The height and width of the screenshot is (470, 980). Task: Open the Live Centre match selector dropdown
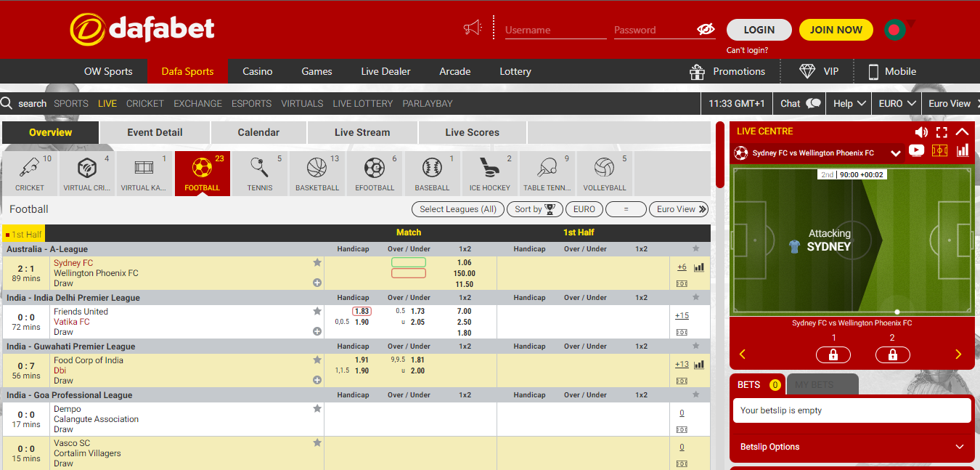pyautogui.click(x=895, y=153)
